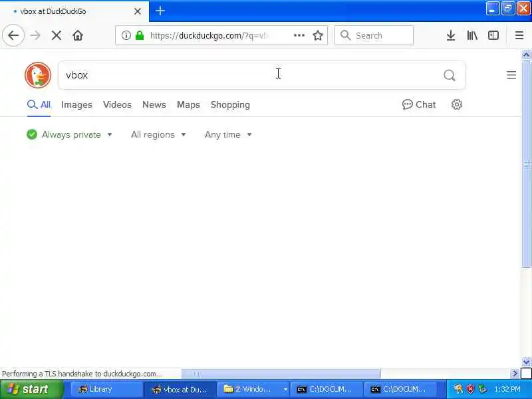532x399 pixels.
Task: Open the Firefox hamburger menu
Action: [x=519, y=35]
